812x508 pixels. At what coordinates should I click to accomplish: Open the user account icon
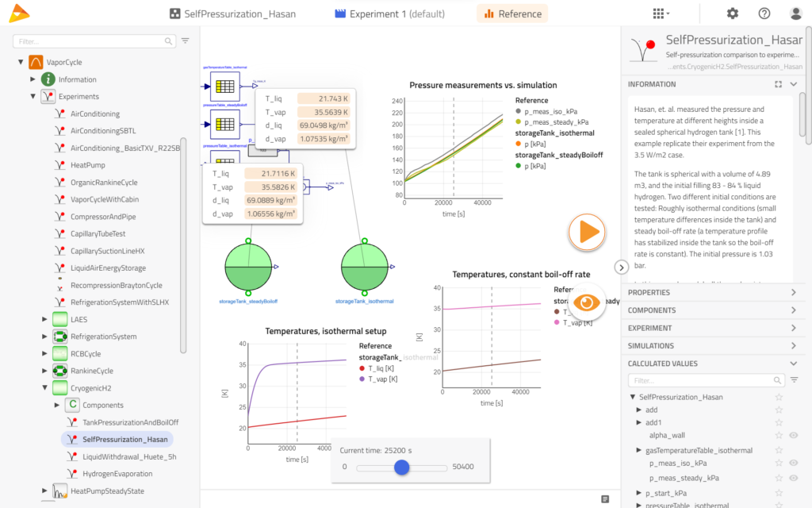[x=795, y=13]
